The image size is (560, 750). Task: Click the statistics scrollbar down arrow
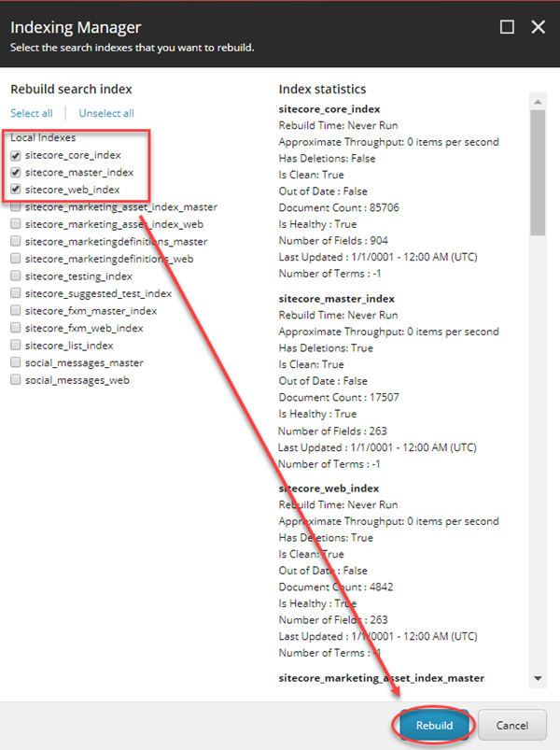tap(538, 678)
